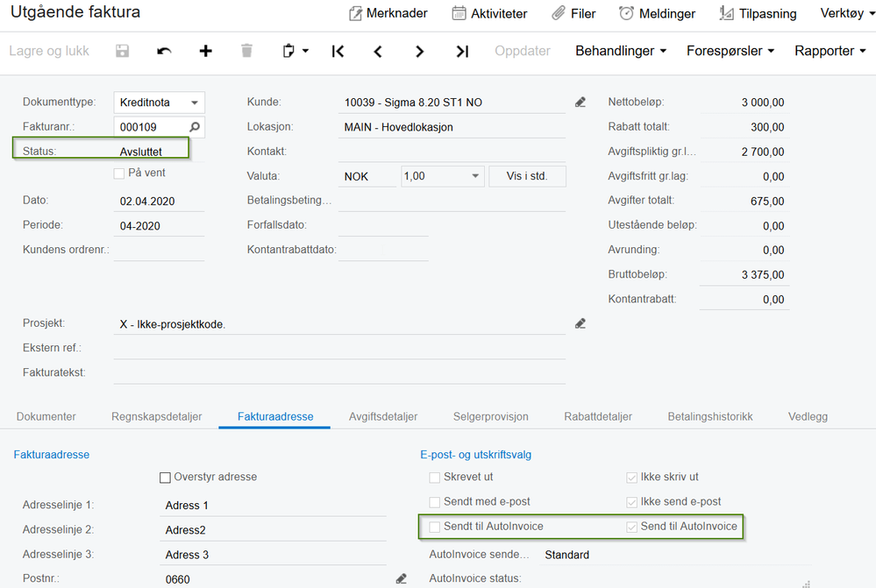The image size is (876, 588).
Task: Open the Rapporter dropdown menu
Action: (830, 51)
